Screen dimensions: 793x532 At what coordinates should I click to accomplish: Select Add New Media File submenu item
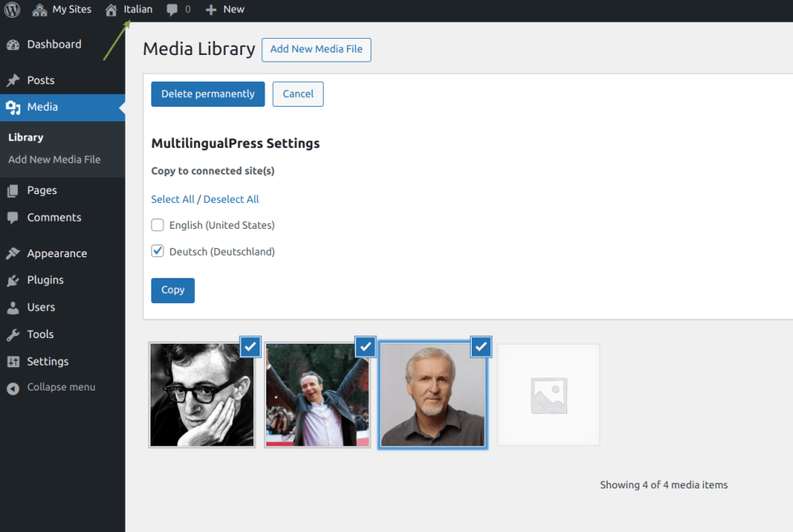click(54, 159)
